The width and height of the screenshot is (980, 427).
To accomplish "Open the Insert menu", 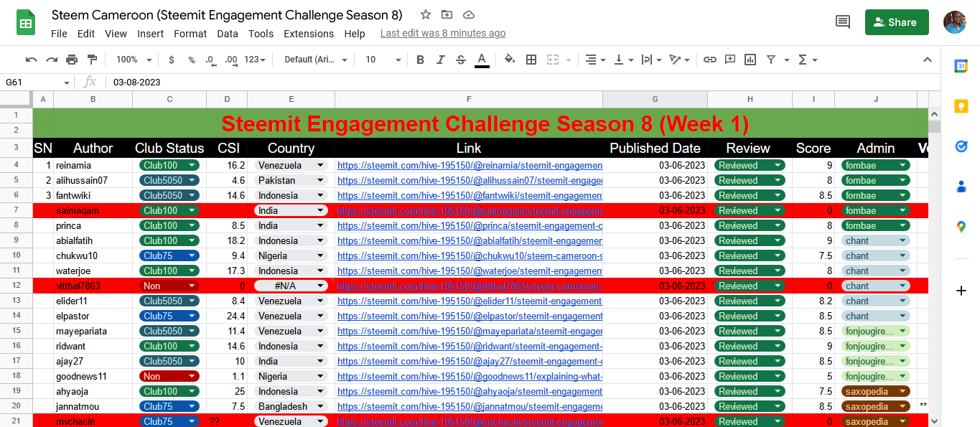I will pos(151,34).
